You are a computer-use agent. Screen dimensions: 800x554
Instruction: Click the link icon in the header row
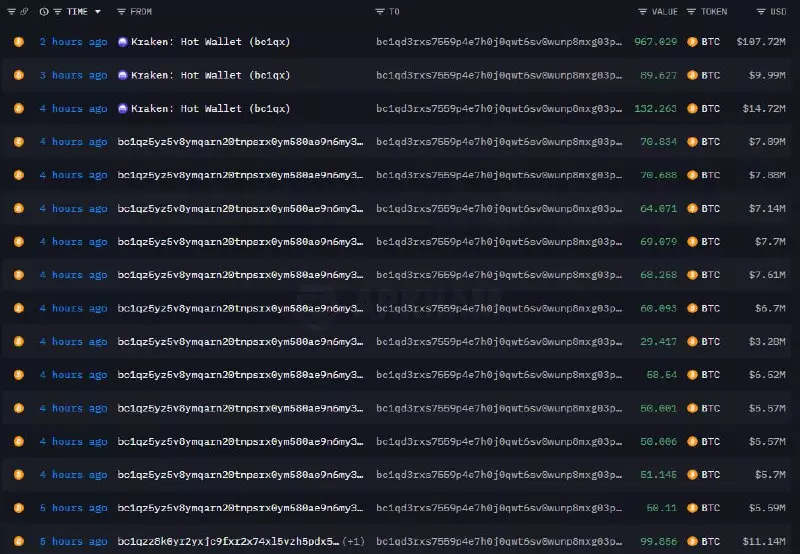tap(22, 12)
